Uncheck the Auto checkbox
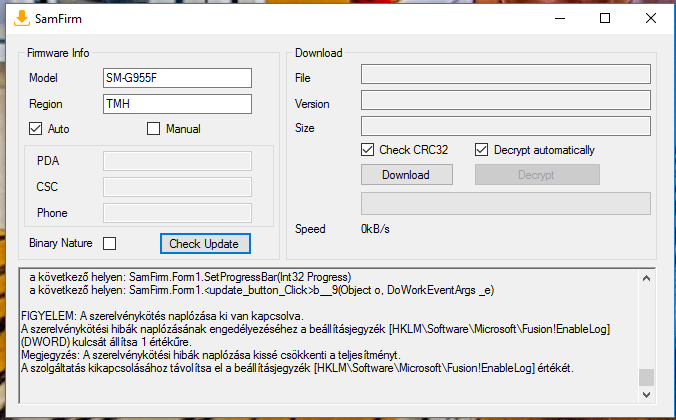Screen dimensions: 676x420 pos(35,129)
